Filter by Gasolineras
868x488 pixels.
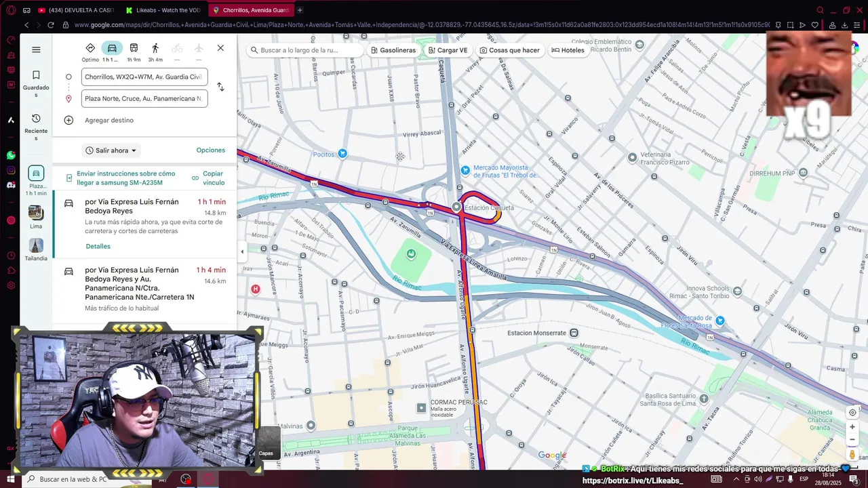click(x=393, y=50)
